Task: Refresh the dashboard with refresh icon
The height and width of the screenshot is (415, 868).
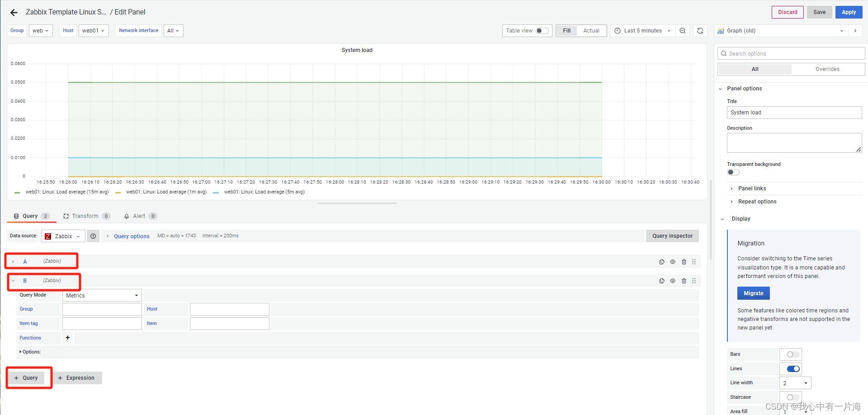Action: tap(700, 31)
